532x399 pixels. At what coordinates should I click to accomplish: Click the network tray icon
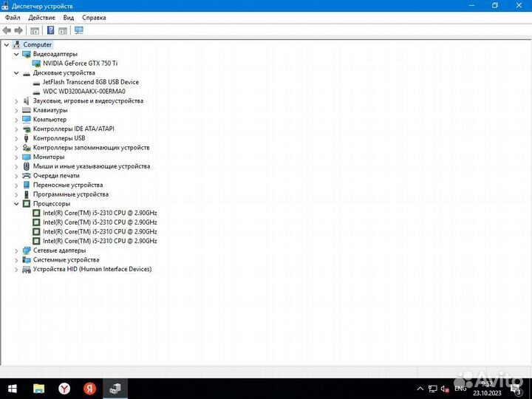(432, 389)
